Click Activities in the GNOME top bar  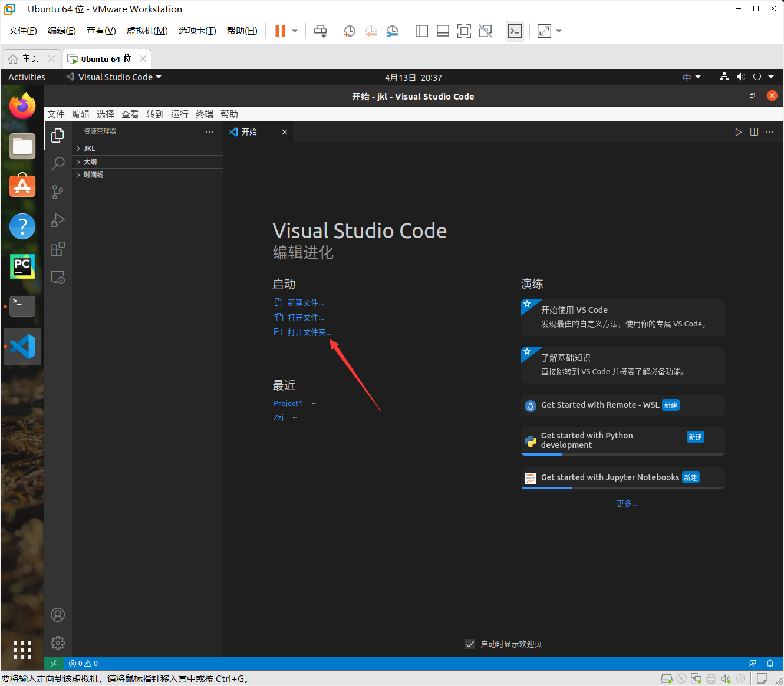pos(27,77)
